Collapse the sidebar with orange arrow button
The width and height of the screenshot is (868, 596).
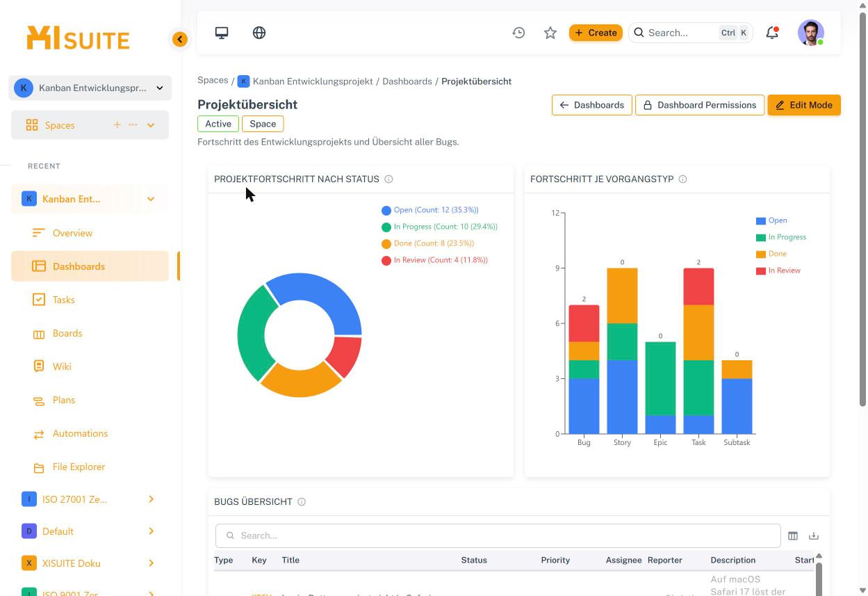[180, 39]
